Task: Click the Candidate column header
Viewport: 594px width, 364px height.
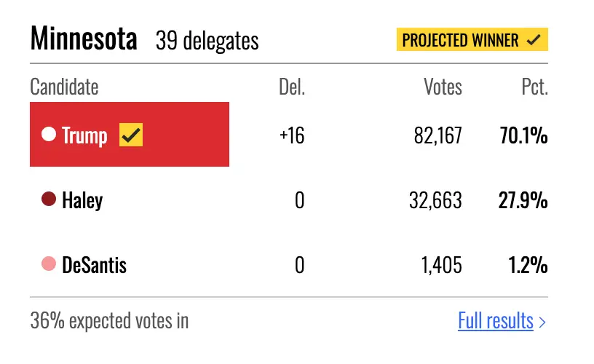Action: click(64, 87)
